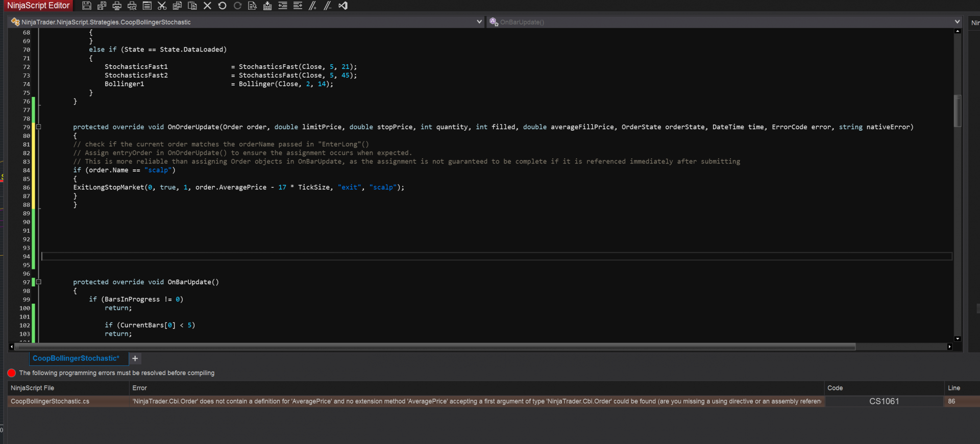Viewport: 980px width, 444px height.
Task: Click 'if (BarsInProgress != 0)' line
Action: (x=136, y=300)
